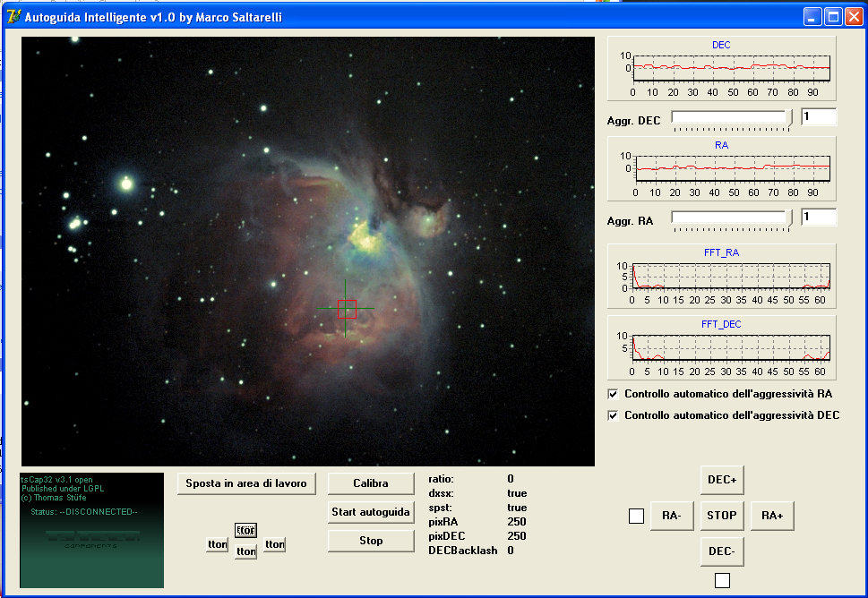Click the 'pixRA' label
The width and height of the screenshot is (868, 598).
click(443, 522)
